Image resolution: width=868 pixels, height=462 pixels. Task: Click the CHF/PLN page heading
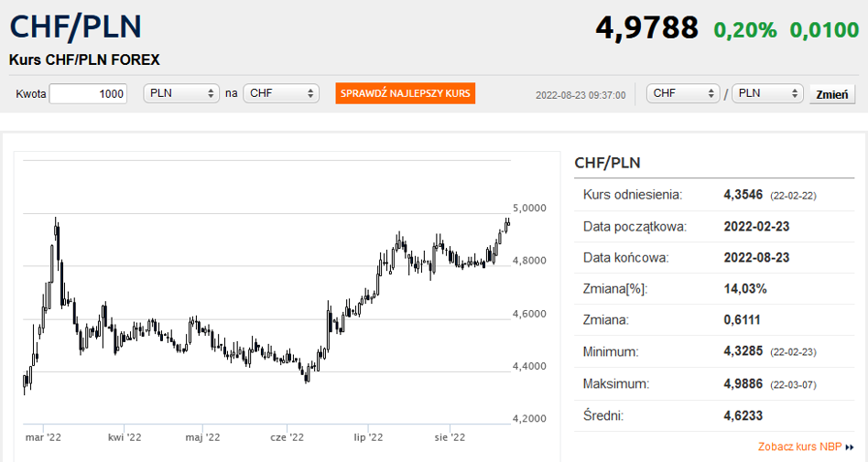(x=76, y=26)
